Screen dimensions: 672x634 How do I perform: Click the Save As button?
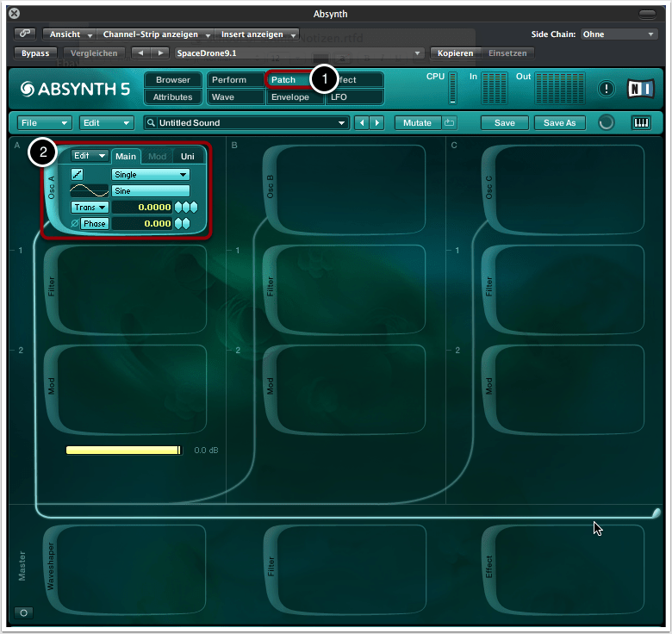pyautogui.click(x=559, y=123)
